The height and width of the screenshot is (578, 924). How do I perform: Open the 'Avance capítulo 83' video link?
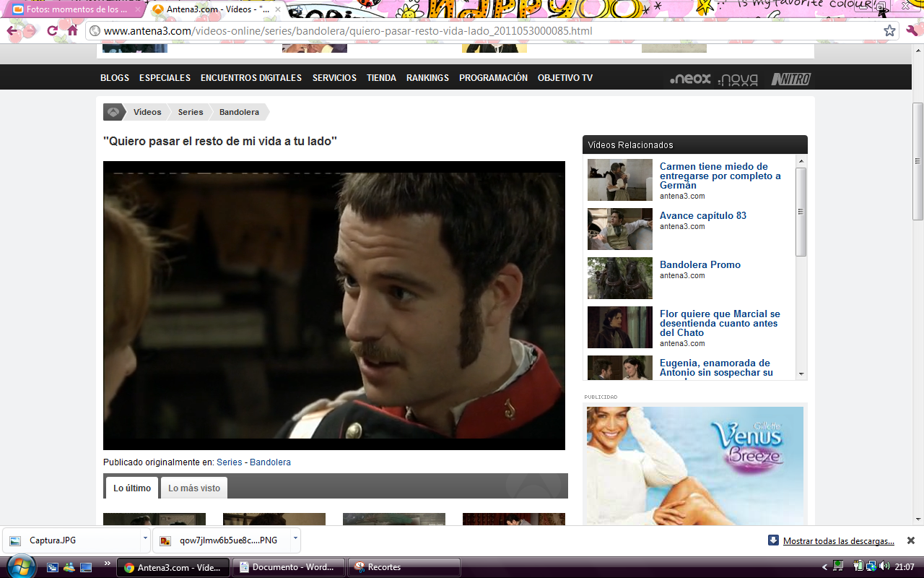tap(702, 216)
